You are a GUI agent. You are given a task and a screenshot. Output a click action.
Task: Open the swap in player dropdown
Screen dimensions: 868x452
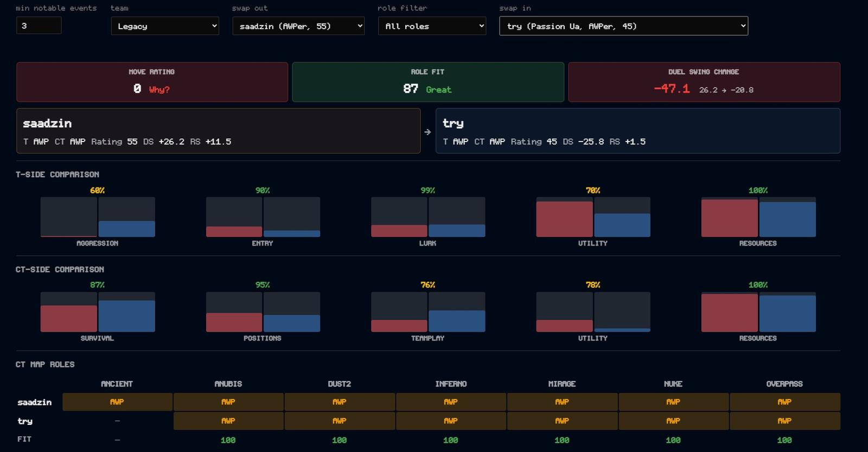coord(623,26)
